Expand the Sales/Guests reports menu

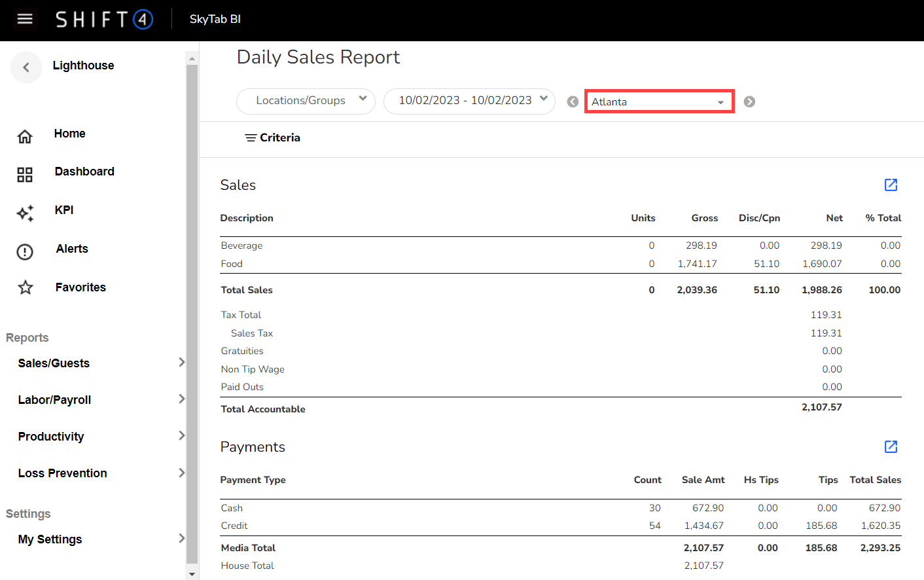[98, 363]
